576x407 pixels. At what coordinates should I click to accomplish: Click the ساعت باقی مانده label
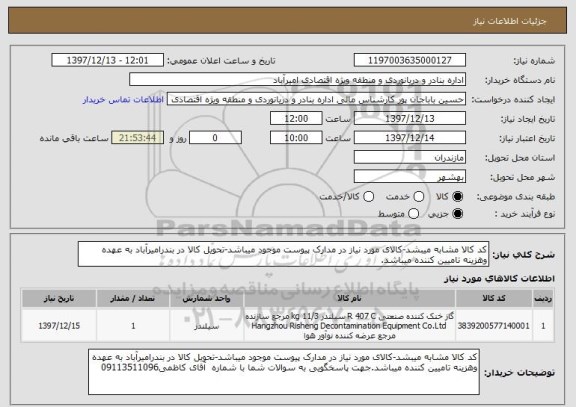74,138
